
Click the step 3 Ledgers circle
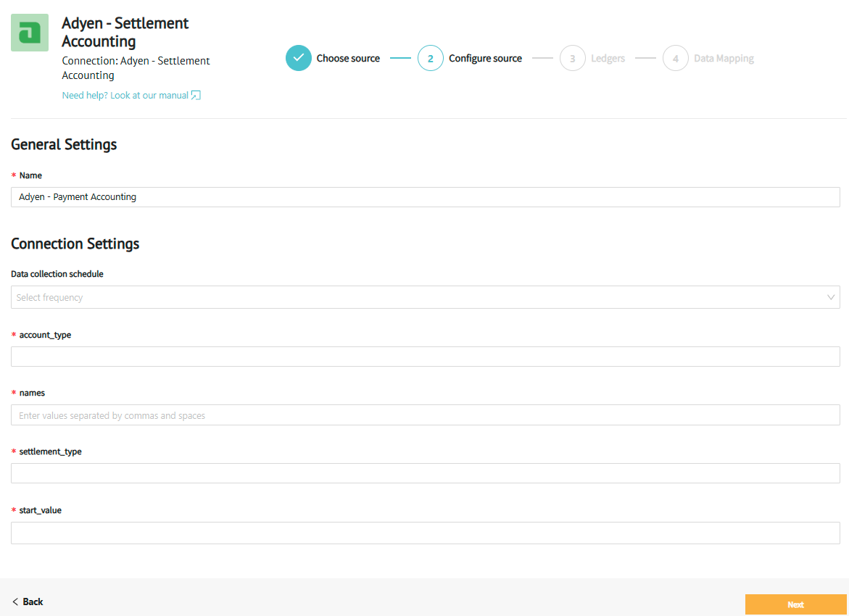click(572, 58)
